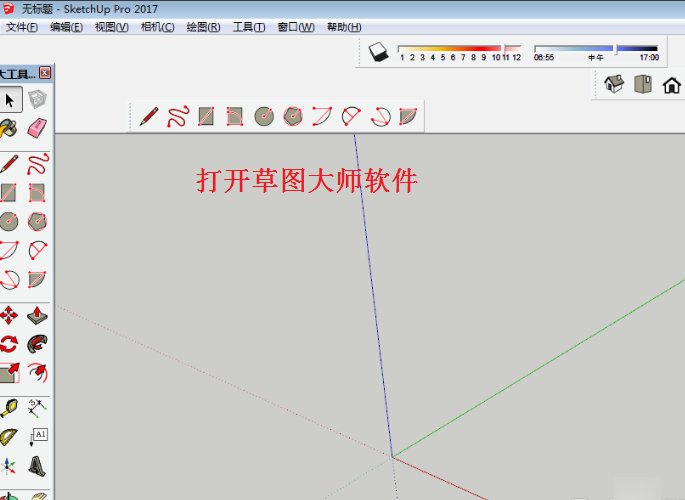Open the 绘图(R) menu
Screen dimensions: 685x500
(x=203, y=27)
